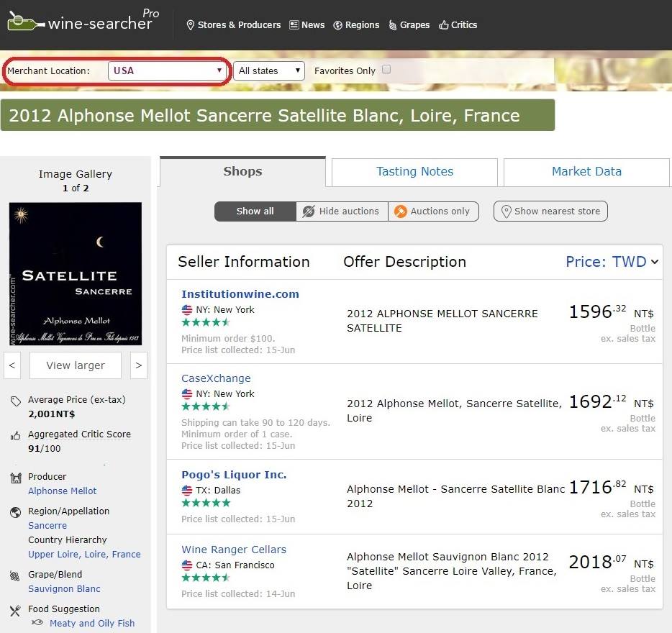This screenshot has height=633, width=672.
Task: Go to previous gallery image
Action: pyautogui.click(x=12, y=365)
